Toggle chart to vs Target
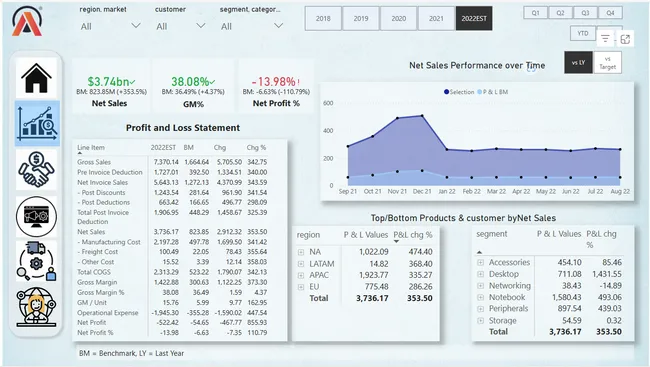The width and height of the screenshot is (650, 367). pos(607,63)
